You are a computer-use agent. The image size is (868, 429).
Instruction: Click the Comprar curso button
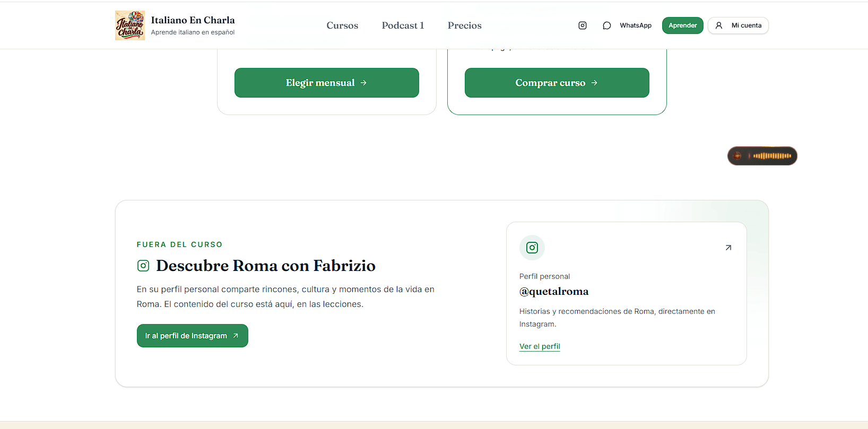coord(557,83)
